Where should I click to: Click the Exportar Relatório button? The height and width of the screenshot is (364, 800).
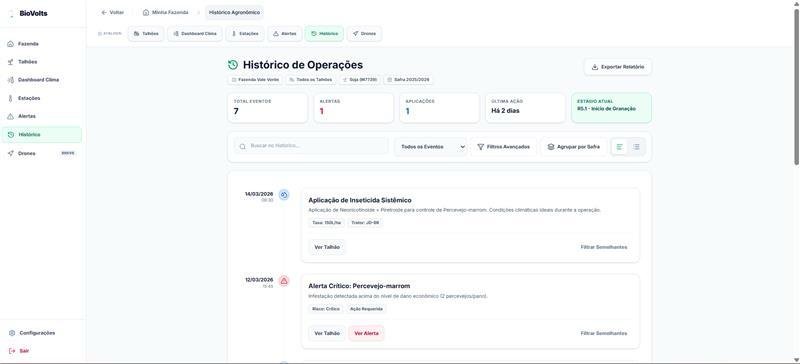[618, 67]
